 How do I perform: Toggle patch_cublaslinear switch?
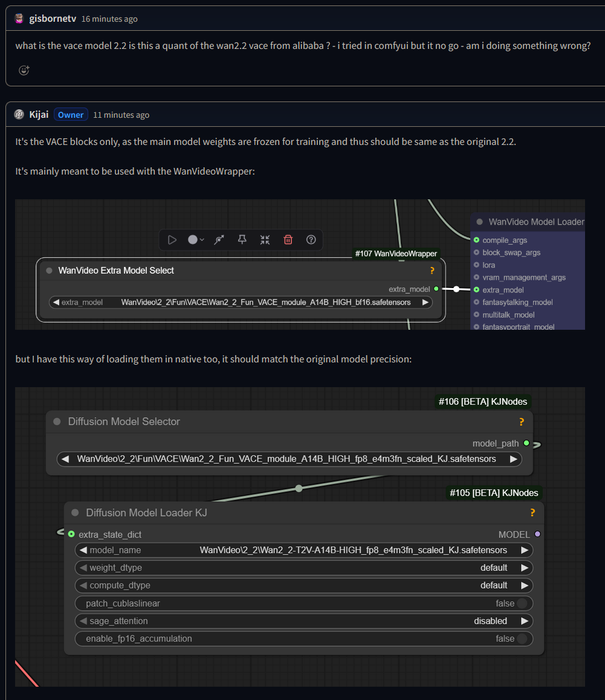click(522, 603)
